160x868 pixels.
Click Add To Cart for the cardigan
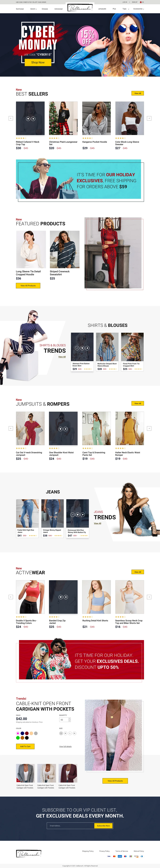[25, 746]
